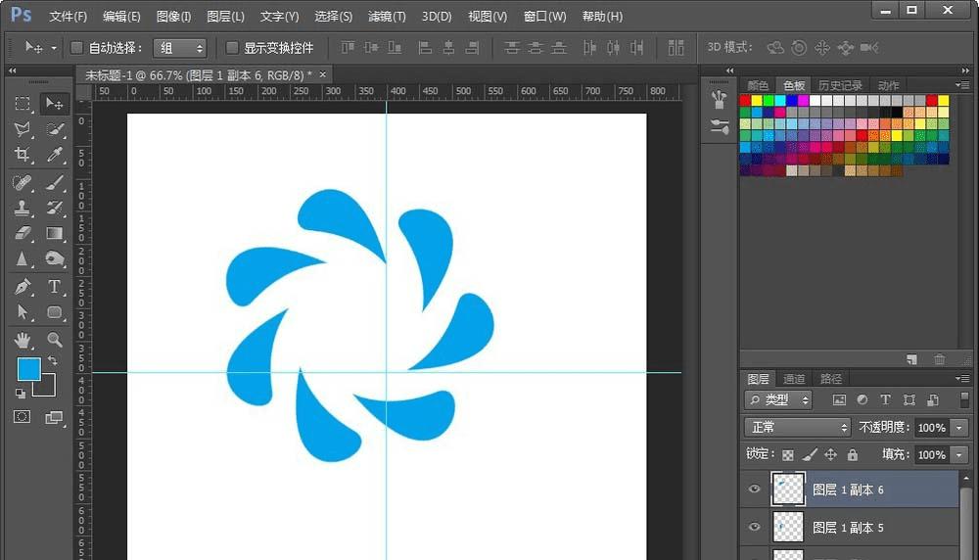This screenshot has height=560, width=979.
Task: Filter layers by pixel layer type
Action: coord(839,400)
